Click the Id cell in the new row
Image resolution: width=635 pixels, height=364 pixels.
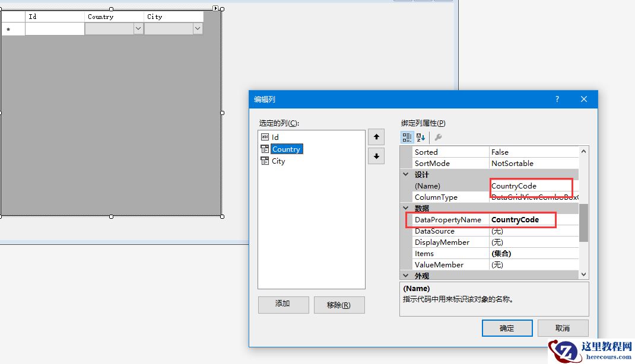tap(55, 28)
